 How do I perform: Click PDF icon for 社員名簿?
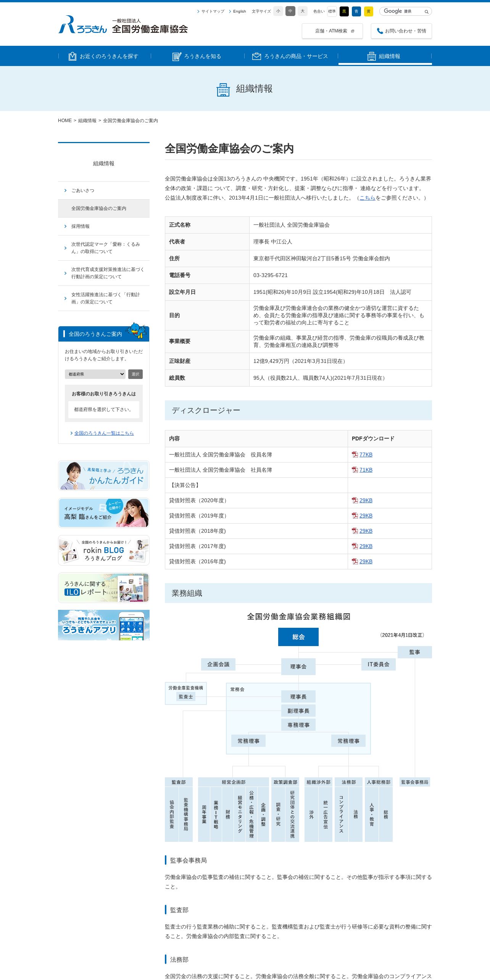click(x=355, y=470)
